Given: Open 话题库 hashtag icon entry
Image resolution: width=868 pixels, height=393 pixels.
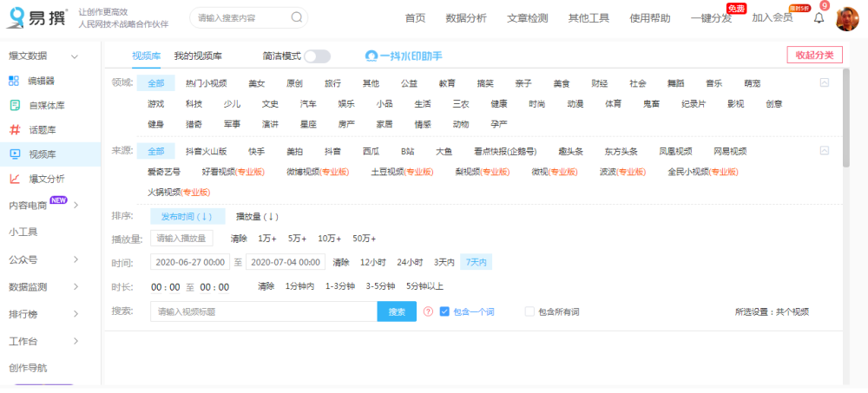Looking at the screenshot, I should pos(15,130).
